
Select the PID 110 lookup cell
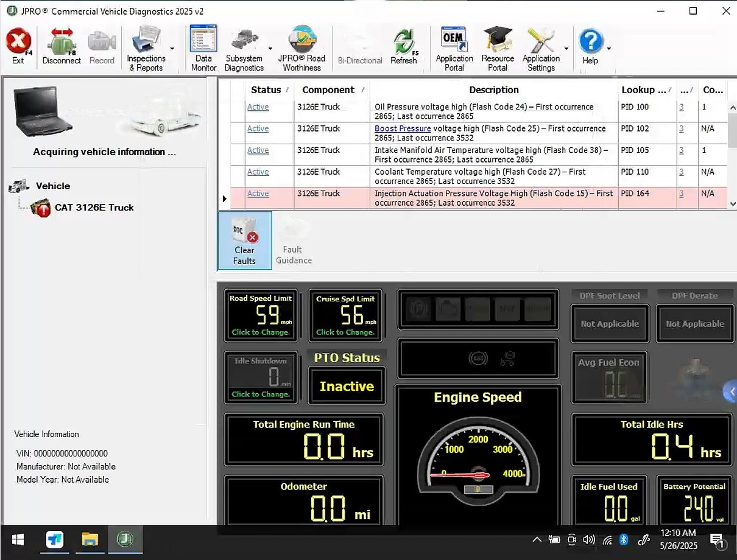coord(647,176)
